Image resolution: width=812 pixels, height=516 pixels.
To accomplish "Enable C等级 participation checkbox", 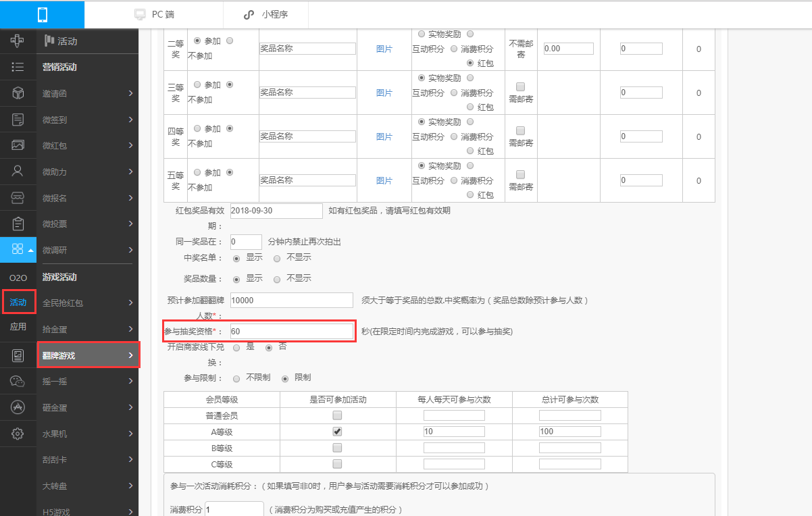I will pos(337,463).
